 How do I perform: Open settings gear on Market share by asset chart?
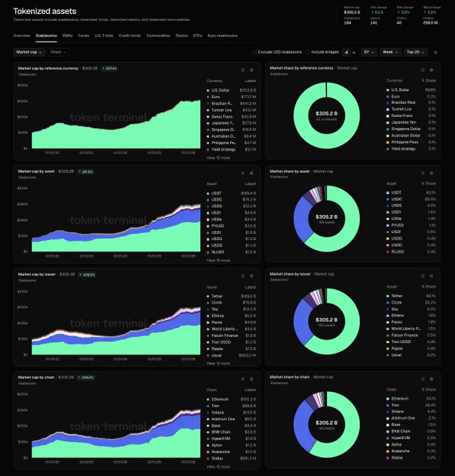[x=431, y=173]
